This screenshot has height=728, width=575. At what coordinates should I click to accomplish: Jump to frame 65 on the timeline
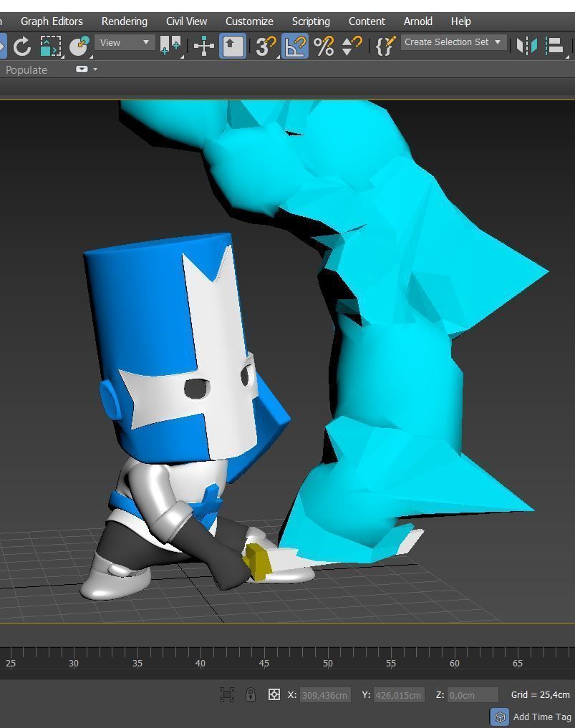pyautogui.click(x=518, y=664)
